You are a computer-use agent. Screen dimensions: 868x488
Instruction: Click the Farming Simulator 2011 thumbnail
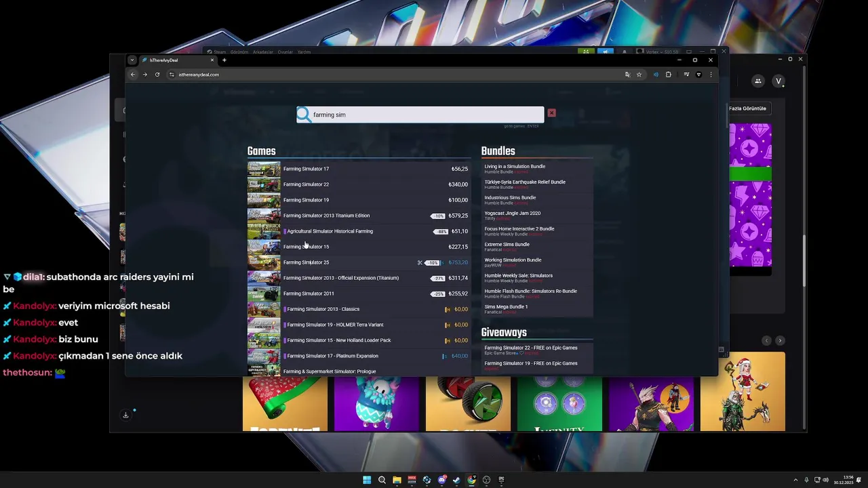(x=264, y=293)
